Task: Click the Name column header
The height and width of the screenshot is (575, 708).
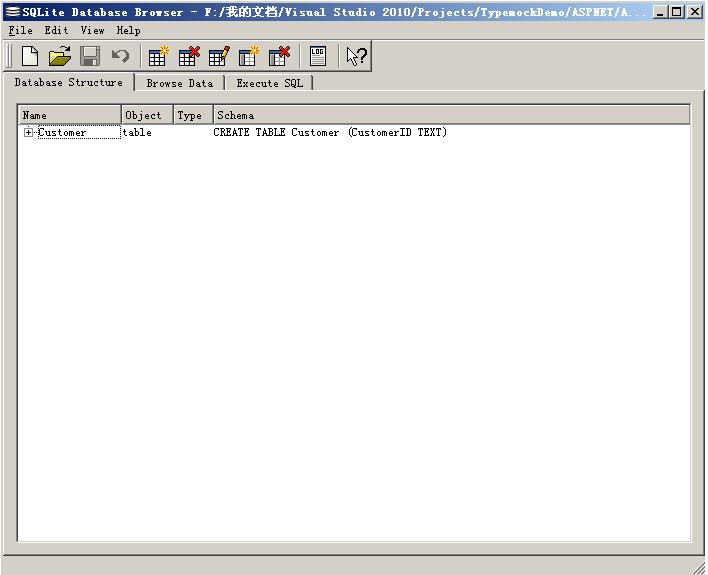Action: point(70,115)
